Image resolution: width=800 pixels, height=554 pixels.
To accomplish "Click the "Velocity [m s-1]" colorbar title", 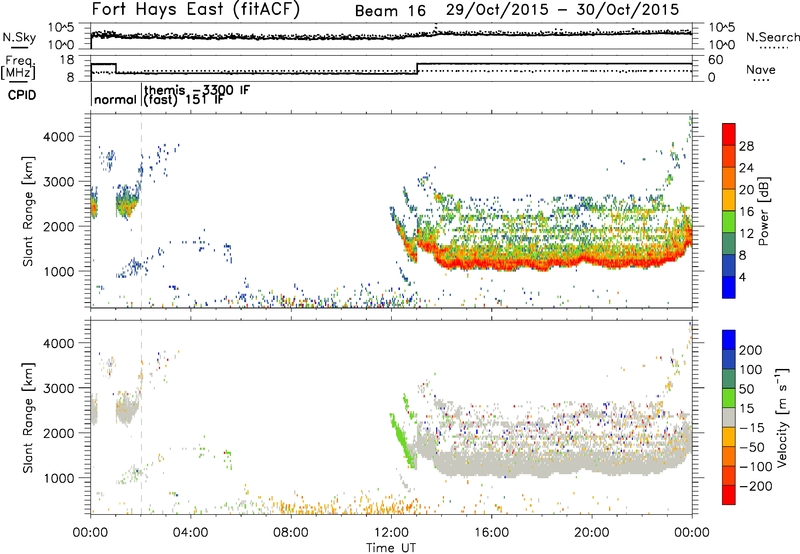I will pyautogui.click(x=782, y=417).
